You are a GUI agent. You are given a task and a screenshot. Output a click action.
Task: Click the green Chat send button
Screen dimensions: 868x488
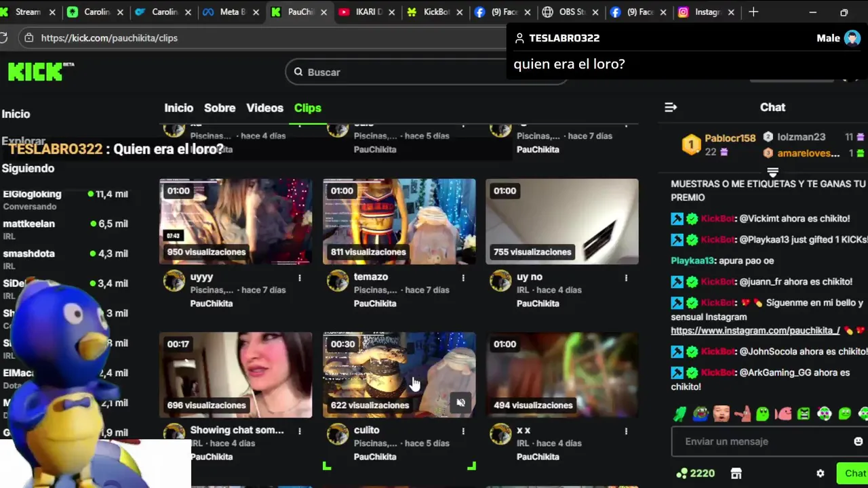coord(852,473)
